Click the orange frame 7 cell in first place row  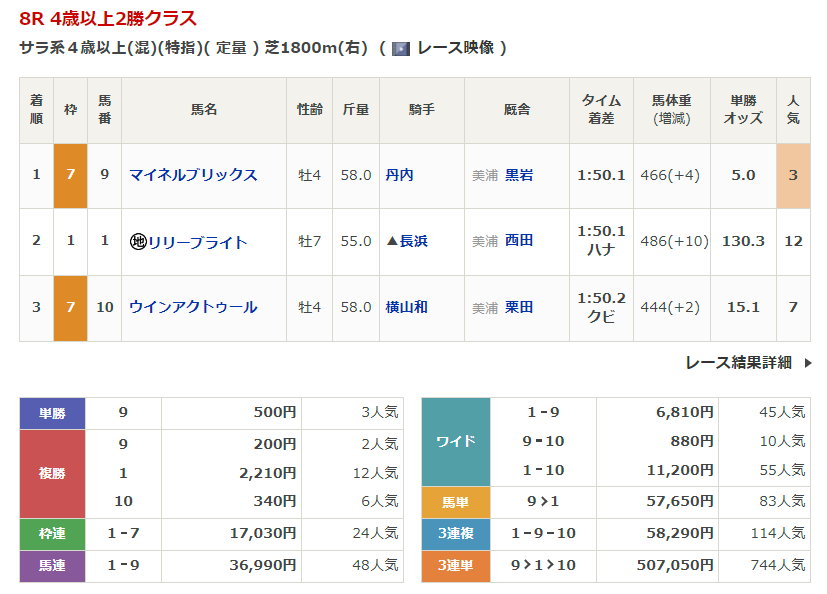click(70, 175)
